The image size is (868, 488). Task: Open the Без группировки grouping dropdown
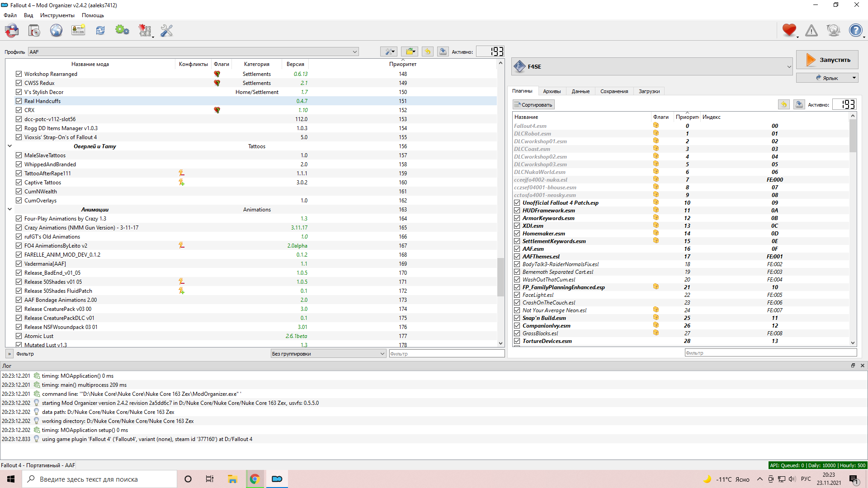pos(328,354)
